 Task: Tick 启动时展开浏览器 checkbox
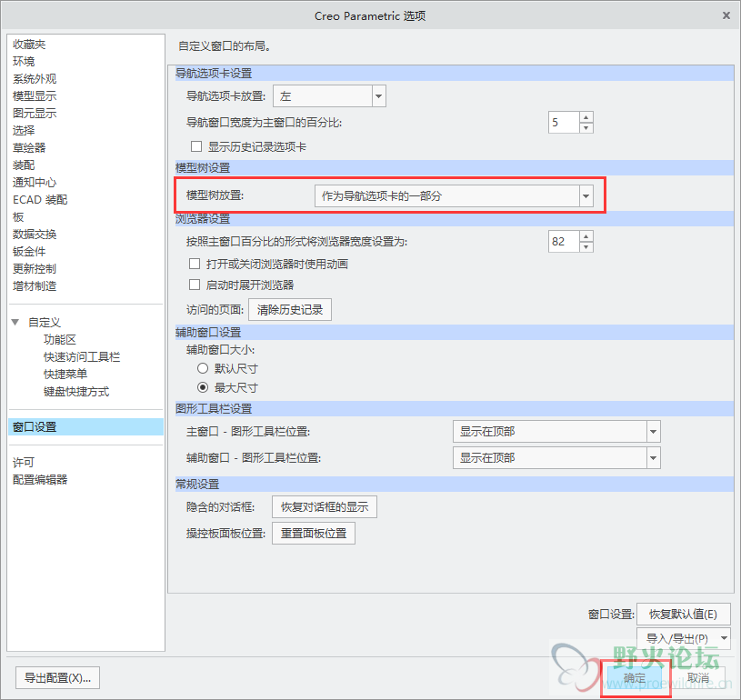click(195, 285)
